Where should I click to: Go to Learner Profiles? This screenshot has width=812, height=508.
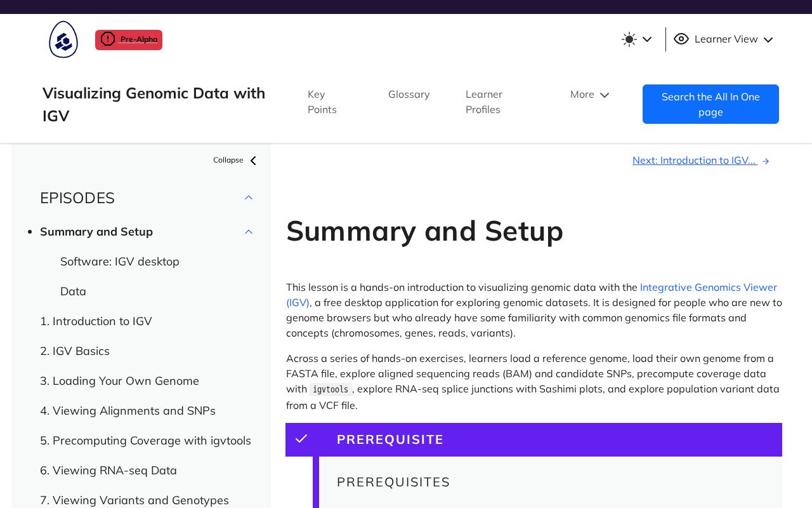[x=484, y=102]
